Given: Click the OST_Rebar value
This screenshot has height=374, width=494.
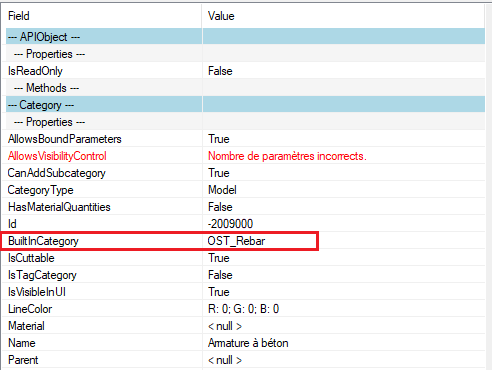Looking at the screenshot, I should pos(236,241).
